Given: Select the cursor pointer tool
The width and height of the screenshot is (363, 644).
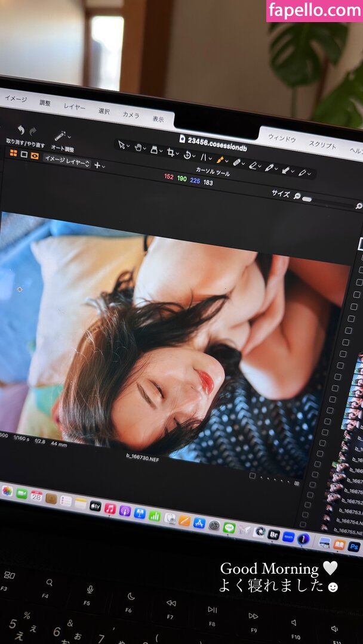Looking at the screenshot, I should tap(122, 145).
